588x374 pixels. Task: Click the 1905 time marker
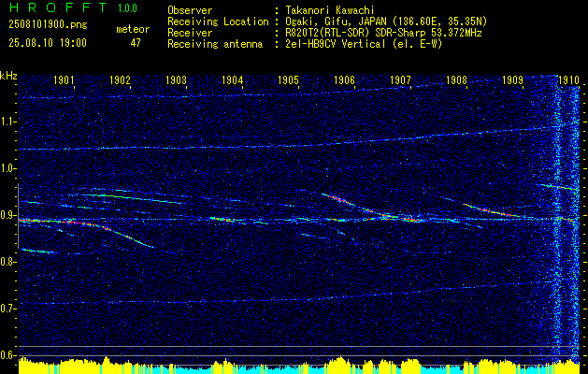point(288,79)
